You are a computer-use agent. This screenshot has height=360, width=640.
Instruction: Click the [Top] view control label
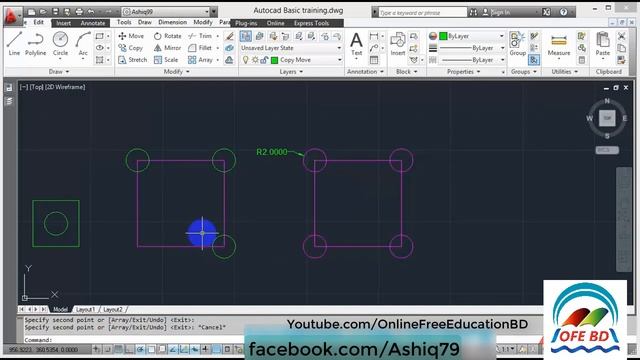[36, 87]
